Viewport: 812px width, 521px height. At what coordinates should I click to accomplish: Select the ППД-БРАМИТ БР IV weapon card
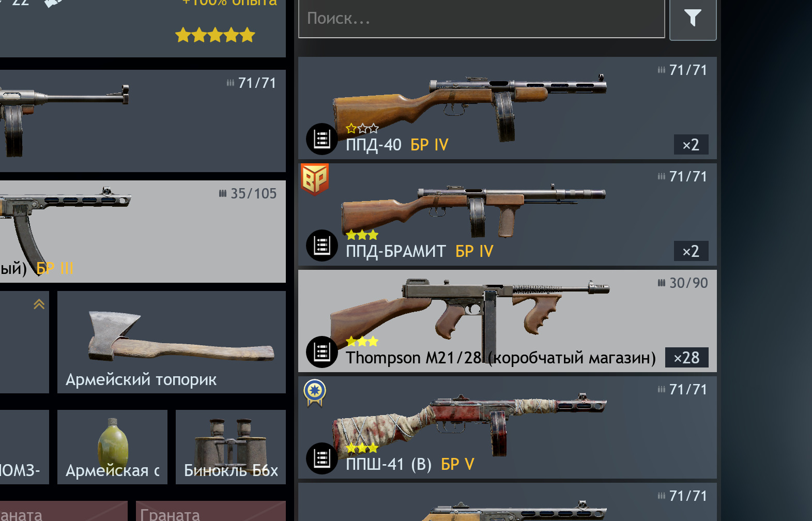(x=508, y=214)
